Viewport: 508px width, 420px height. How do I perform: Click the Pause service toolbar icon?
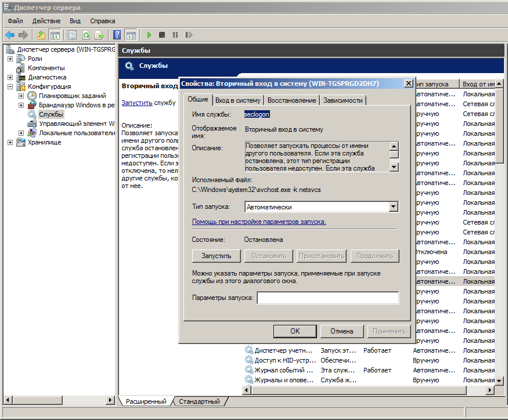pyautogui.click(x=175, y=35)
